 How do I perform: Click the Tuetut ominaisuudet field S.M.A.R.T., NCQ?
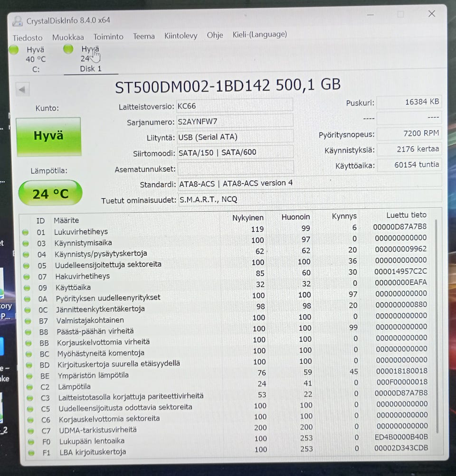coord(310,198)
